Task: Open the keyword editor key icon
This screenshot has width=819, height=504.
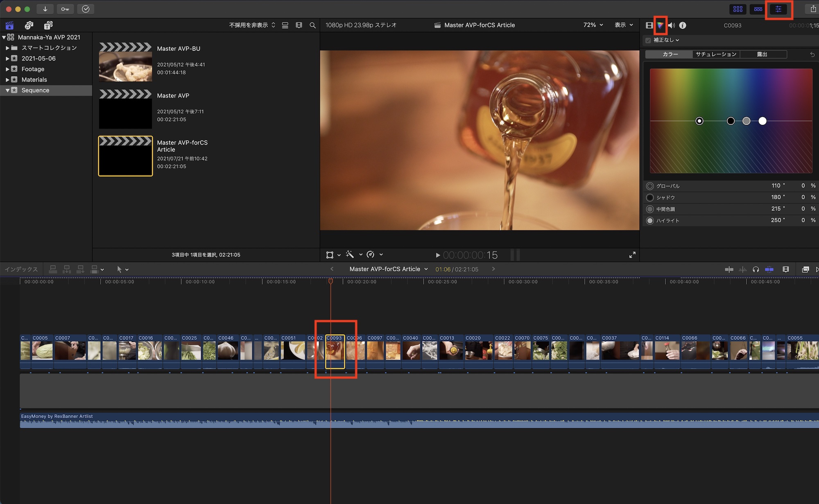Action: point(65,9)
